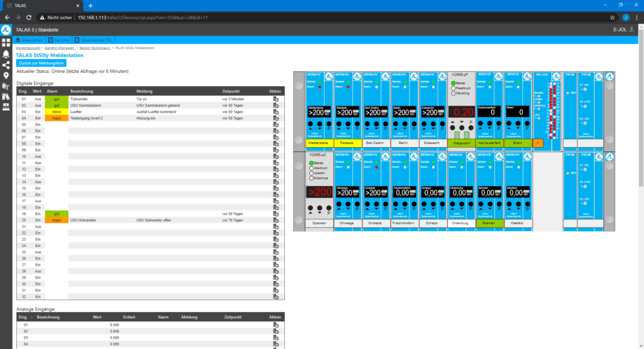
Task: Click down arrow button on Bremen module
Action: point(490,205)
